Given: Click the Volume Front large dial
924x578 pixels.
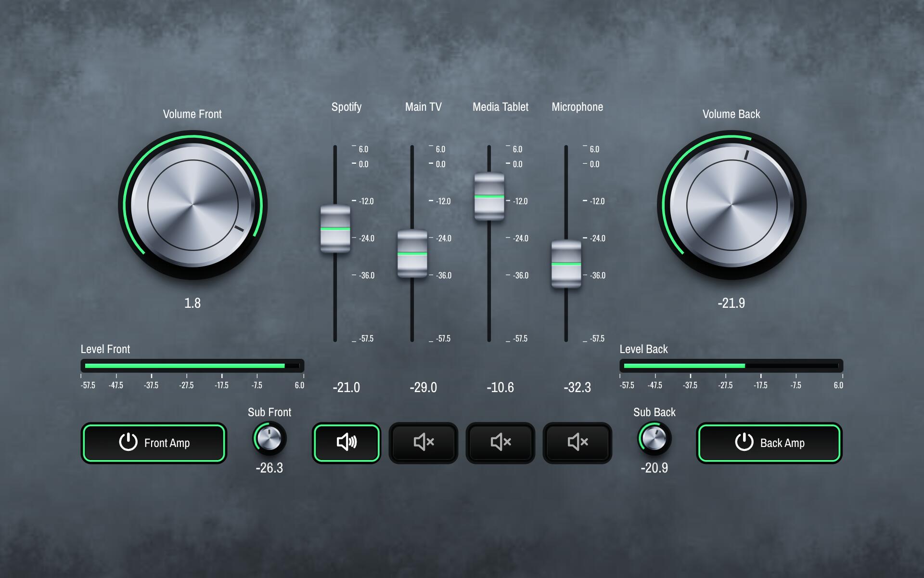Looking at the screenshot, I should pos(192,205).
